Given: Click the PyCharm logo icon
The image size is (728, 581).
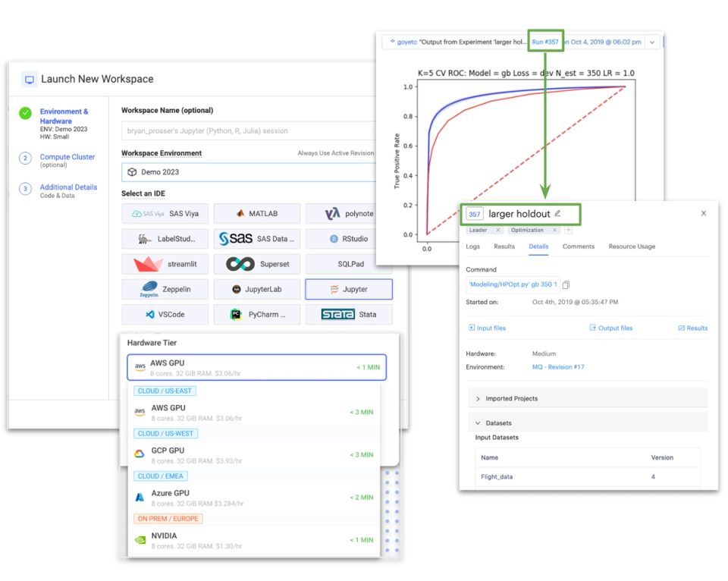Looking at the screenshot, I should tap(236, 315).
